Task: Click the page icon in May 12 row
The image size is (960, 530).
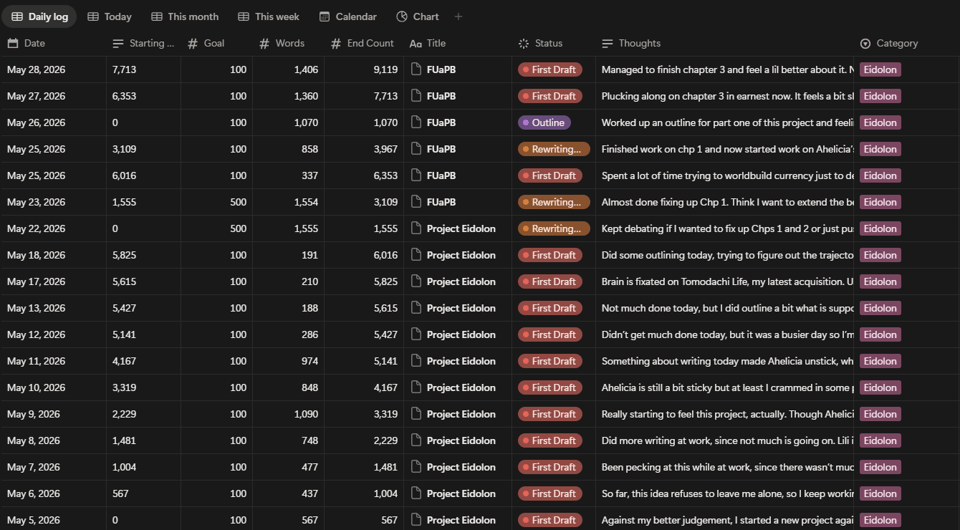Action: tap(416, 334)
